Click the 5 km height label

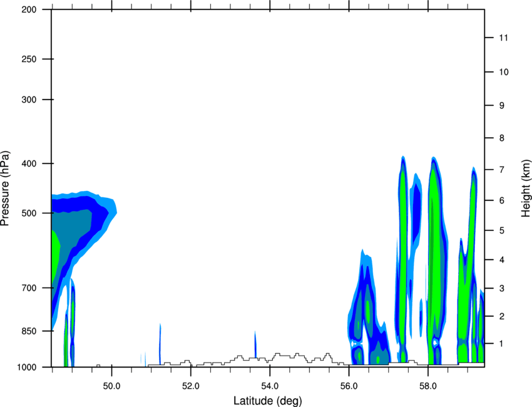point(502,230)
